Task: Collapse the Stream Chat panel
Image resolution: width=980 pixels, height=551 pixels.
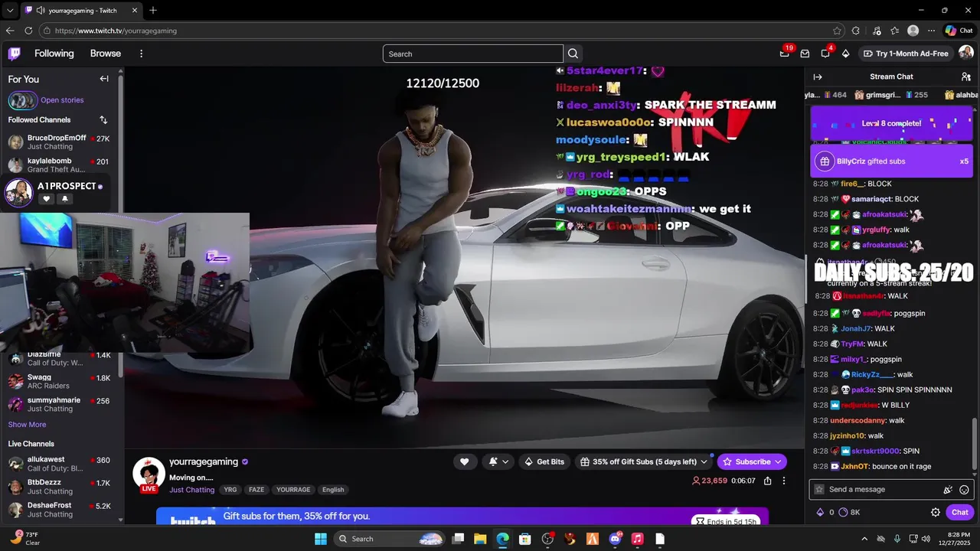Action: pos(818,77)
